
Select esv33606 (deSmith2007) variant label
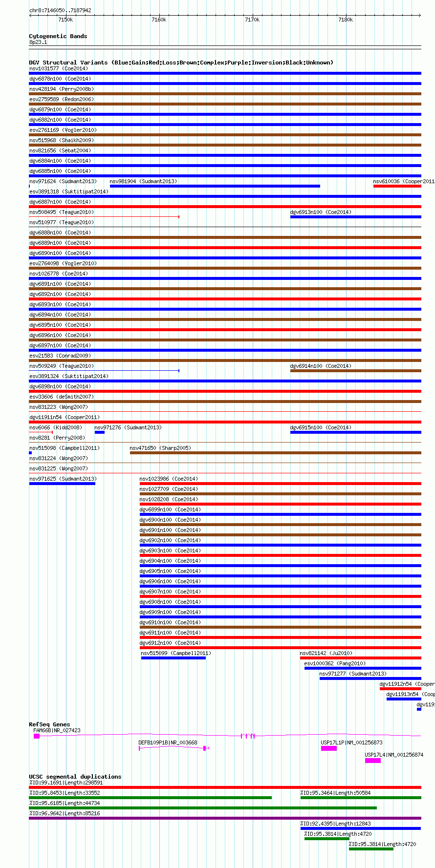(x=62, y=397)
